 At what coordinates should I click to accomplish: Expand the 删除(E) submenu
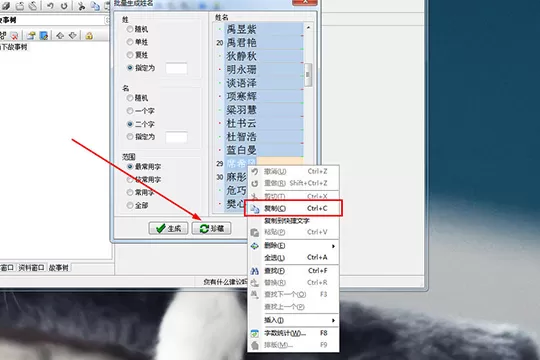(x=293, y=246)
